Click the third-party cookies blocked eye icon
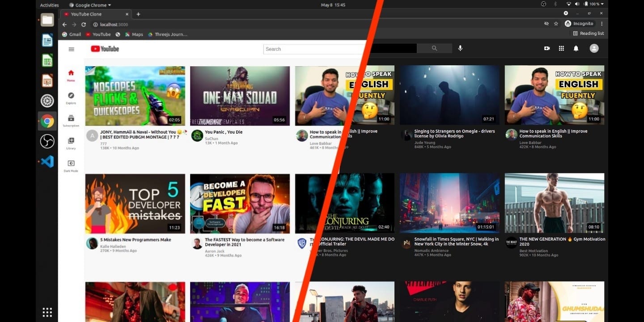The image size is (644, 322). 546,24
